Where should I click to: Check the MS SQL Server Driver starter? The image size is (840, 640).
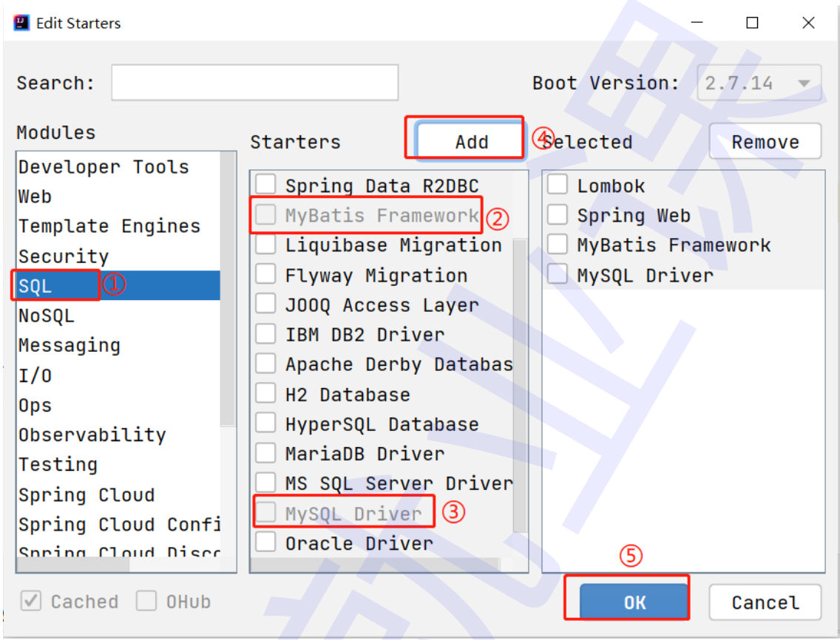click(x=265, y=483)
